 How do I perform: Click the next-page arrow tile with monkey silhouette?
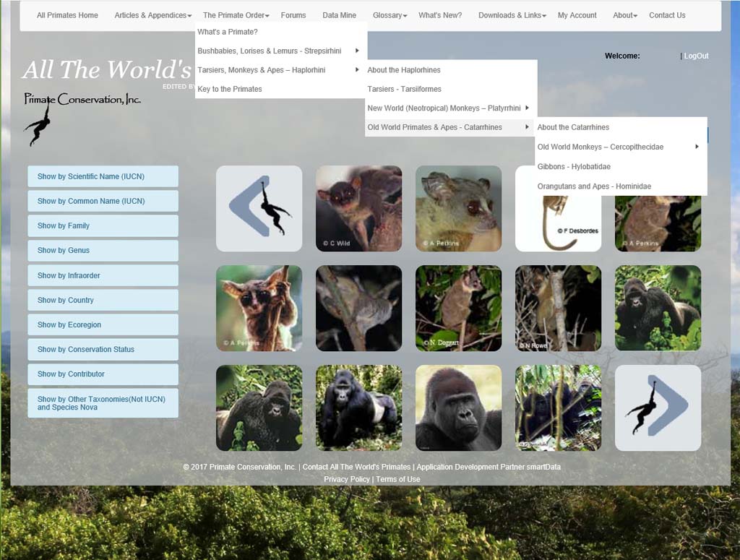point(658,408)
